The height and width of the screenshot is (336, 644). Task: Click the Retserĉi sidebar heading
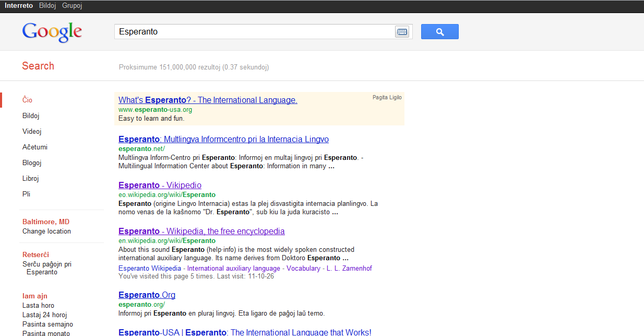pos(35,254)
